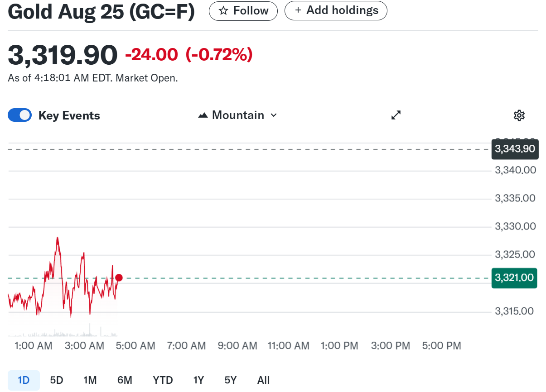The image size is (546, 392).
Task: Click the star icon in the Follow button
Action: (x=223, y=11)
